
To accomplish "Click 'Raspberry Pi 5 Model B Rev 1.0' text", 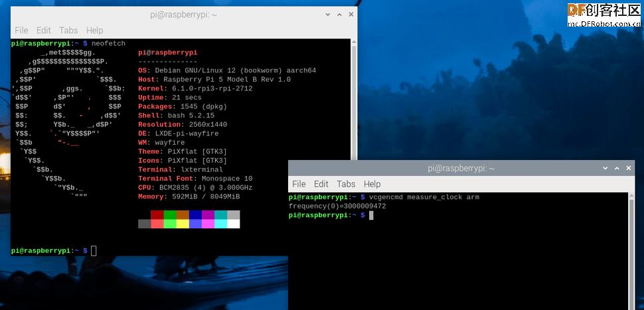I will coord(226,80).
